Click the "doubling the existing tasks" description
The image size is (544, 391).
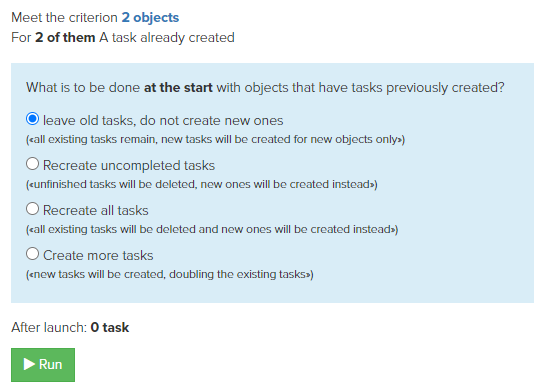pos(170,274)
